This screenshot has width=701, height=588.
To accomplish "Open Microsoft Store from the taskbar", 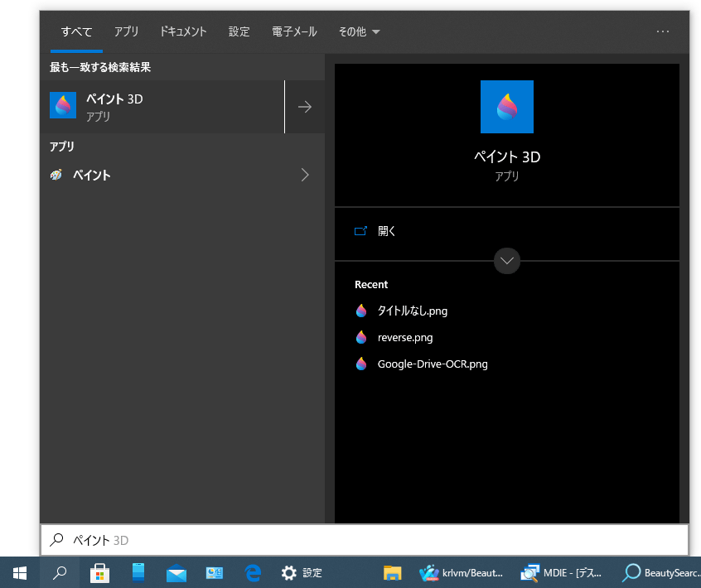I will coord(99,573).
